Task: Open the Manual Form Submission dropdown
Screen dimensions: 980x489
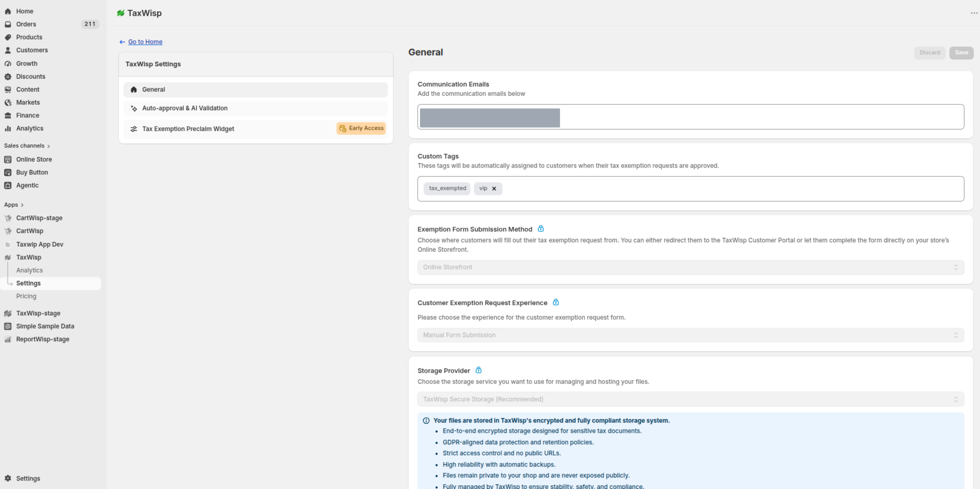Action: (690, 335)
